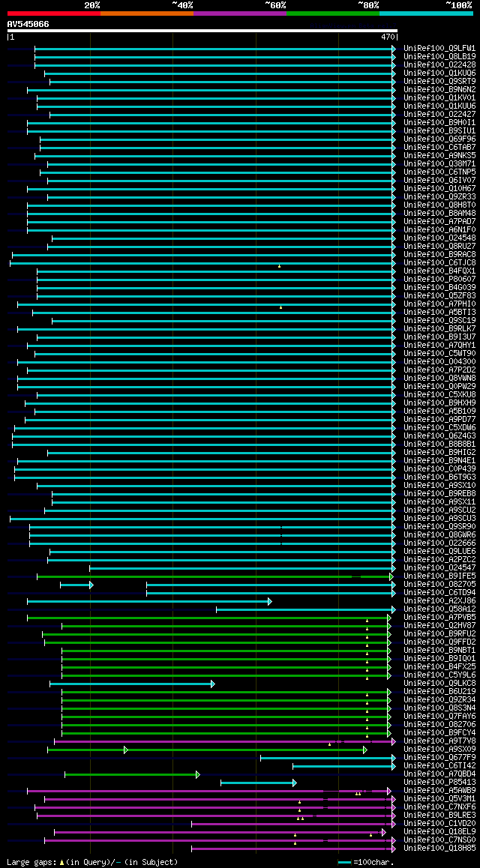This screenshot has height=868, width=480.
Task: Open the UniRef100_Q9LFW1 hit label
Action: pyautogui.click(x=439, y=48)
